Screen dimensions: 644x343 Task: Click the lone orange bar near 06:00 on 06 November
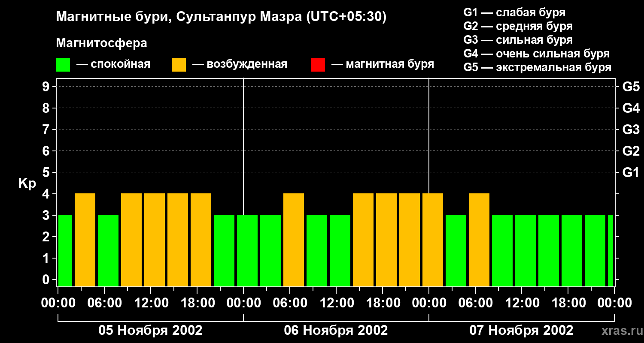[294, 240]
